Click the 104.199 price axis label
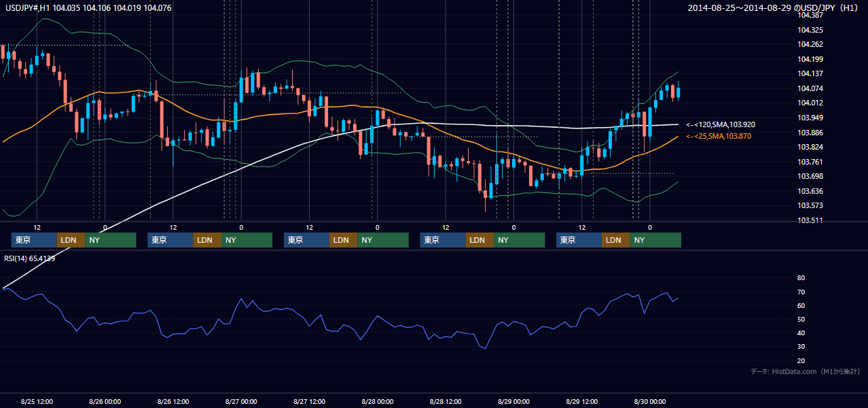 tap(810, 59)
